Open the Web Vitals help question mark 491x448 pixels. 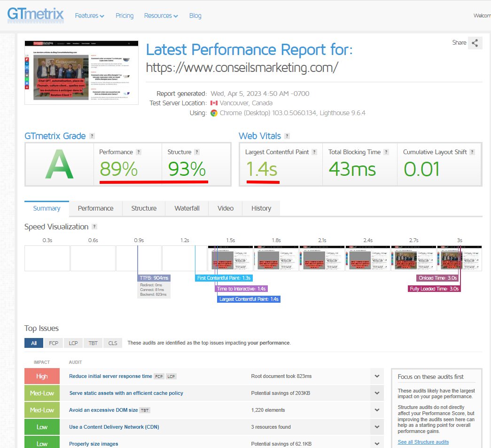287,136
